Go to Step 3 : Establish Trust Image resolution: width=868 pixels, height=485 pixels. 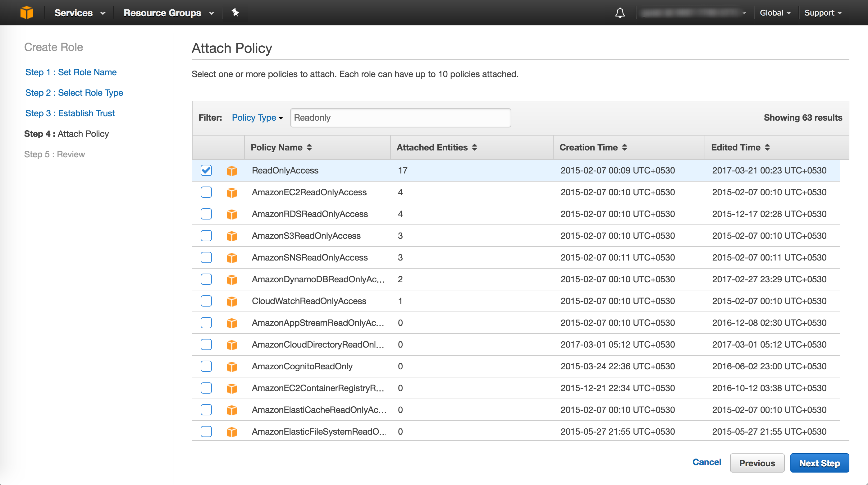coord(70,113)
